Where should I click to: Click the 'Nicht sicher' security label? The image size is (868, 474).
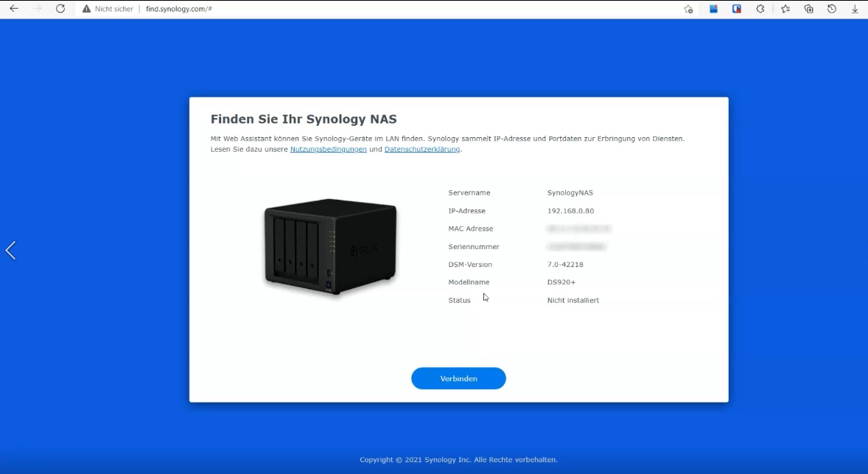click(x=114, y=9)
